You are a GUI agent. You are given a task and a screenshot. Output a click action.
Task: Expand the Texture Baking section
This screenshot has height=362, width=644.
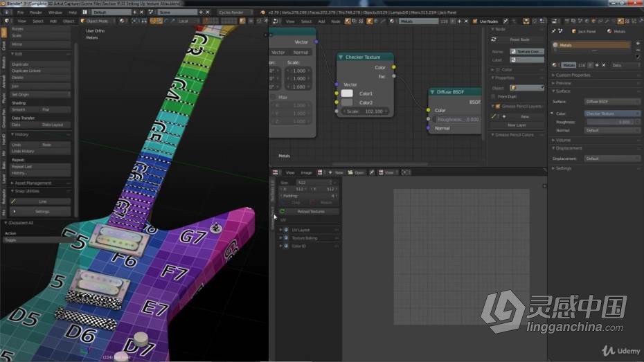pyautogui.click(x=304, y=238)
